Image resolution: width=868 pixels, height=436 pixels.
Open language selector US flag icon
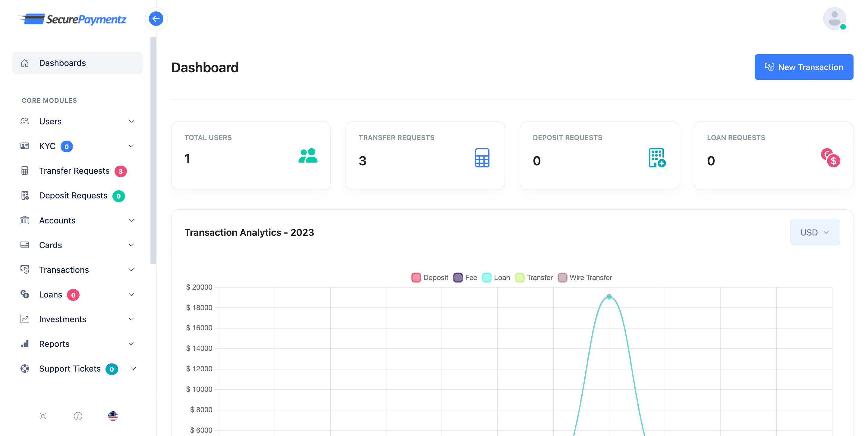point(113,416)
